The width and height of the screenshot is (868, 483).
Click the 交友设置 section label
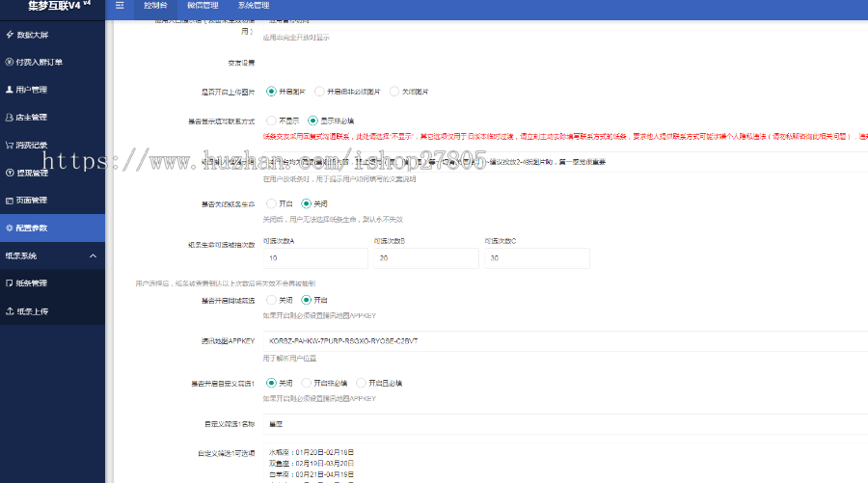tap(241, 63)
